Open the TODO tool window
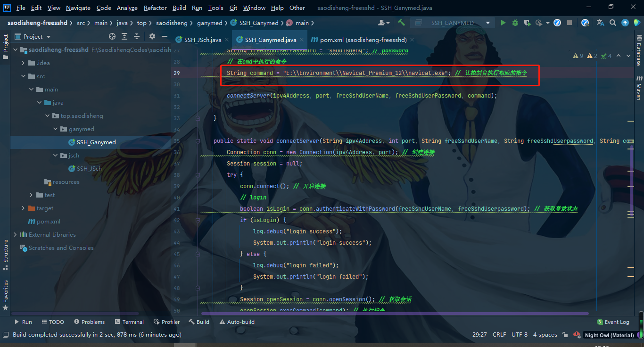 point(53,322)
